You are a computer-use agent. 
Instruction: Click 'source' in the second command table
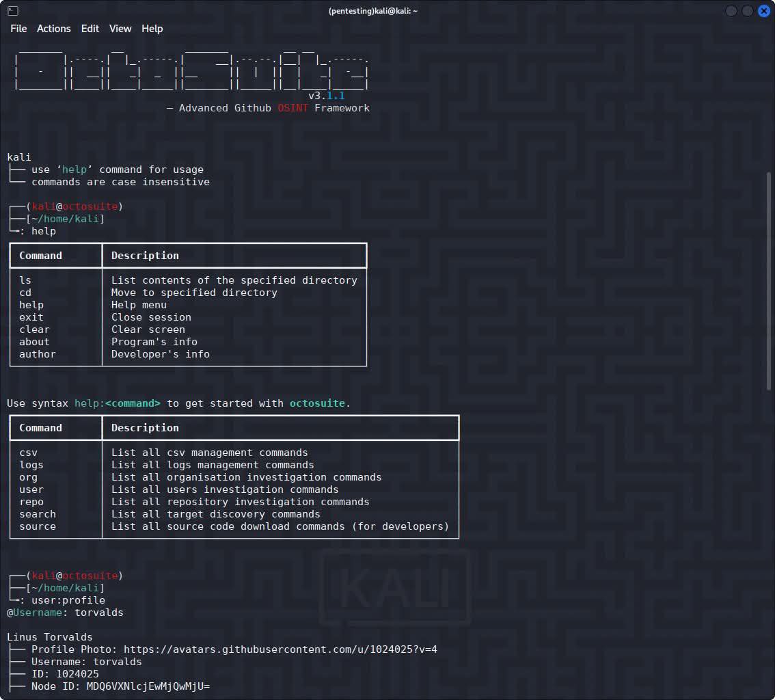(x=37, y=526)
